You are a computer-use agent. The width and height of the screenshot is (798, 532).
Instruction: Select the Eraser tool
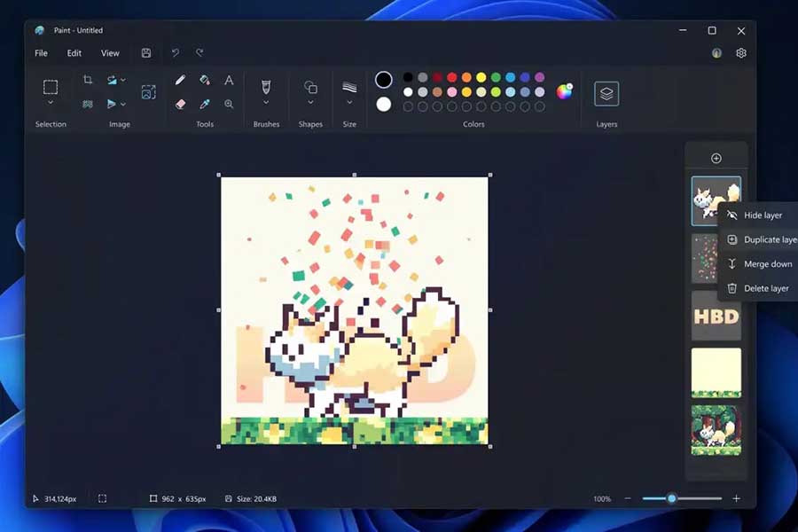click(180, 104)
